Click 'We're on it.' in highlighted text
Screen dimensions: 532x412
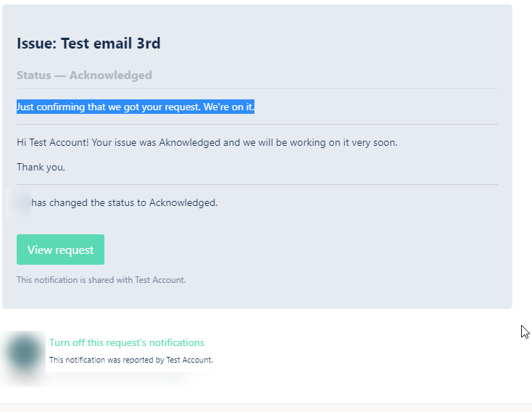pyautogui.click(x=229, y=107)
